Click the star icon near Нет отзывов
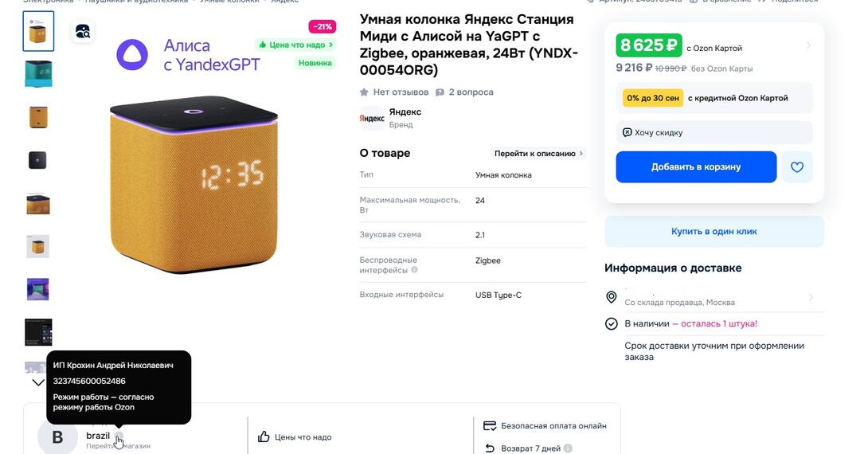Image resolution: width=868 pixels, height=454 pixels. pos(364,92)
